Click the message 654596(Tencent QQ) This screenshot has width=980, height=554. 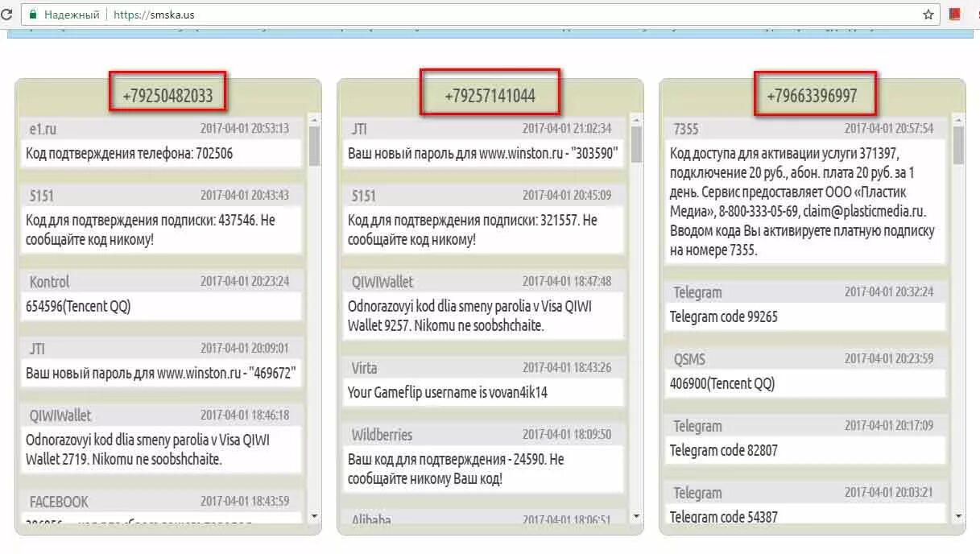point(161,306)
